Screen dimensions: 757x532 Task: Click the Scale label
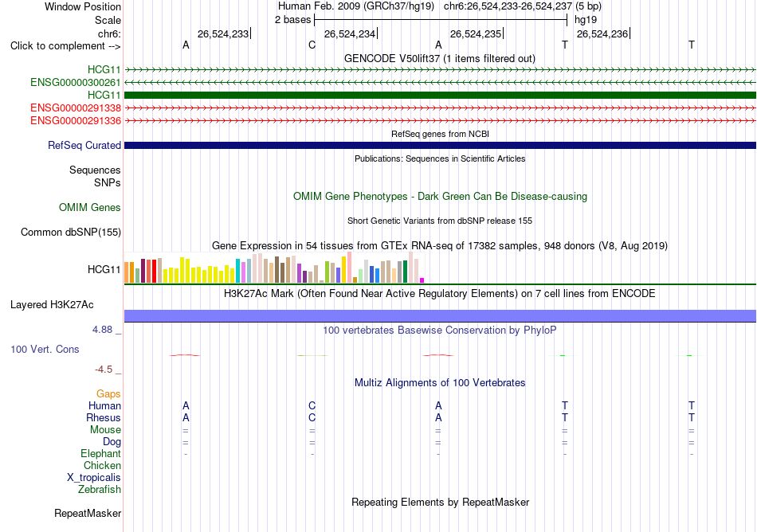point(108,20)
